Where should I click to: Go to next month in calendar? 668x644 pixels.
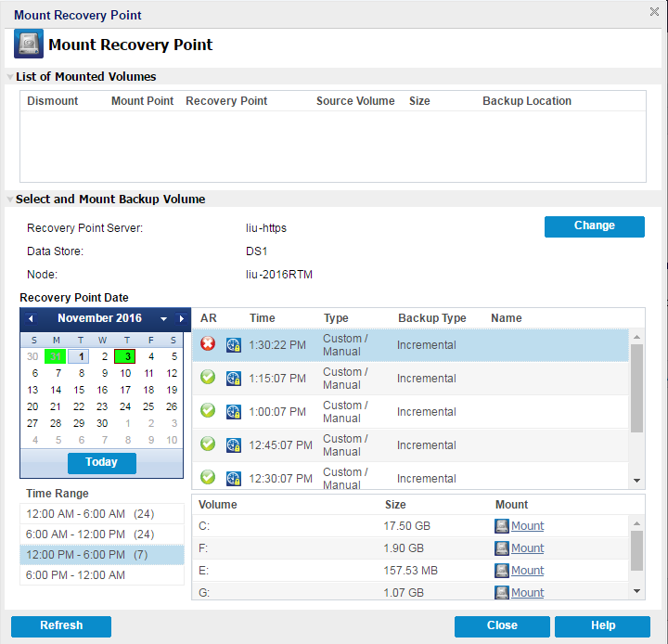pos(182,319)
